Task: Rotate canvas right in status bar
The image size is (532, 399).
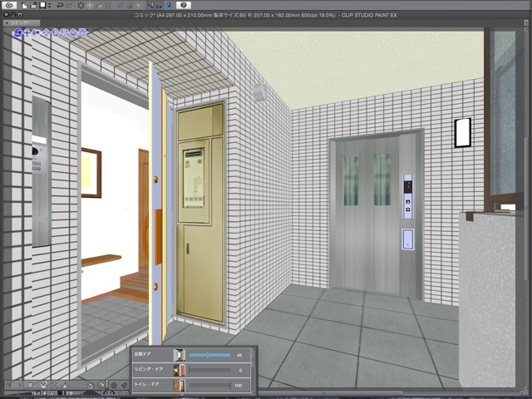Action: pos(113,393)
